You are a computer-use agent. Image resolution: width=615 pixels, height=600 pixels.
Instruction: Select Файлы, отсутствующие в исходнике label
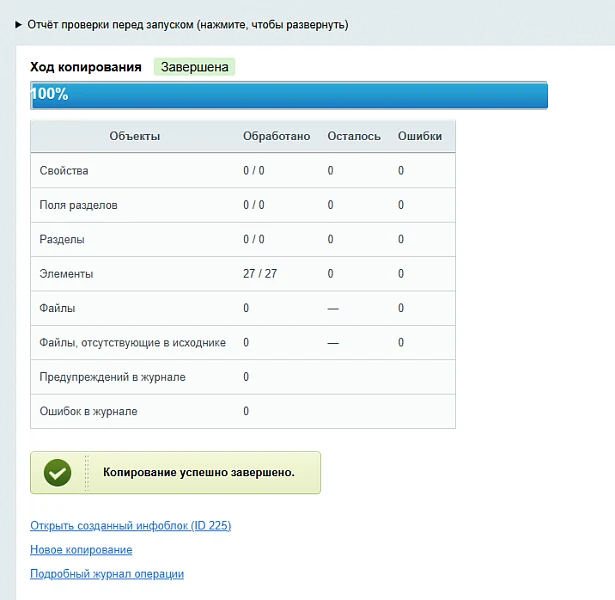pyautogui.click(x=133, y=343)
